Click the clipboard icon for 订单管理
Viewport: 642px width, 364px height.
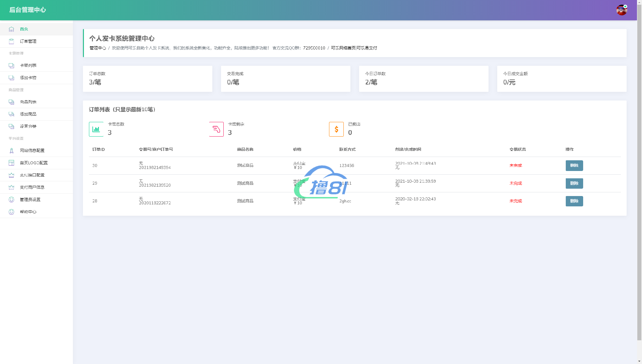(x=12, y=41)
